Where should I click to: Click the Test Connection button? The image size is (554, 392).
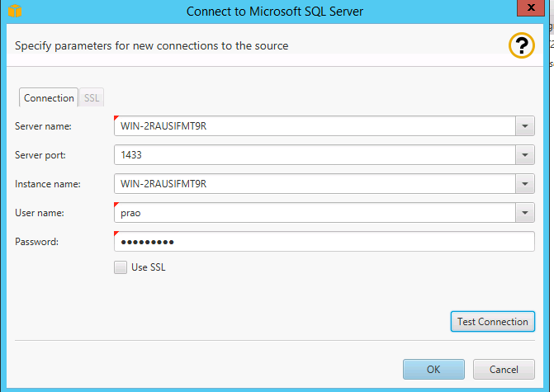(x=493, y=322)
